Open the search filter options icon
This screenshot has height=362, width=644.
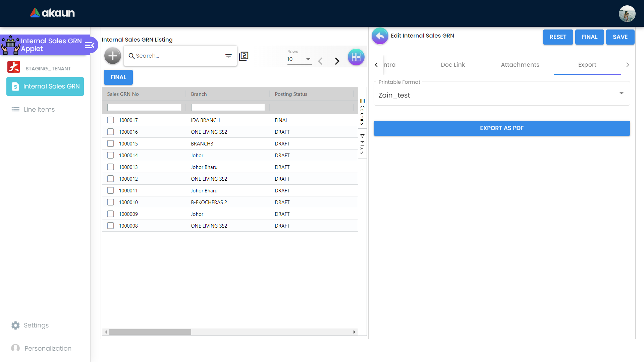tap(228, 56)
